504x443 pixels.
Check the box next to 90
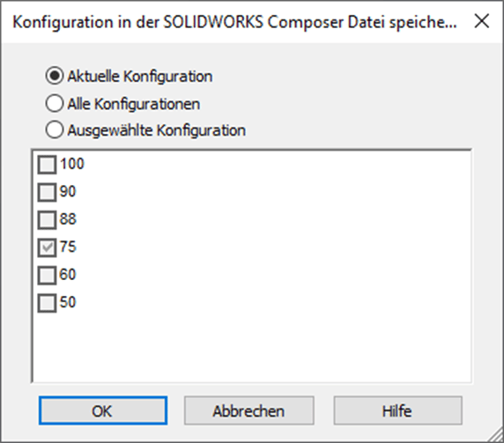pyautogui.click(x=47, y=192)
